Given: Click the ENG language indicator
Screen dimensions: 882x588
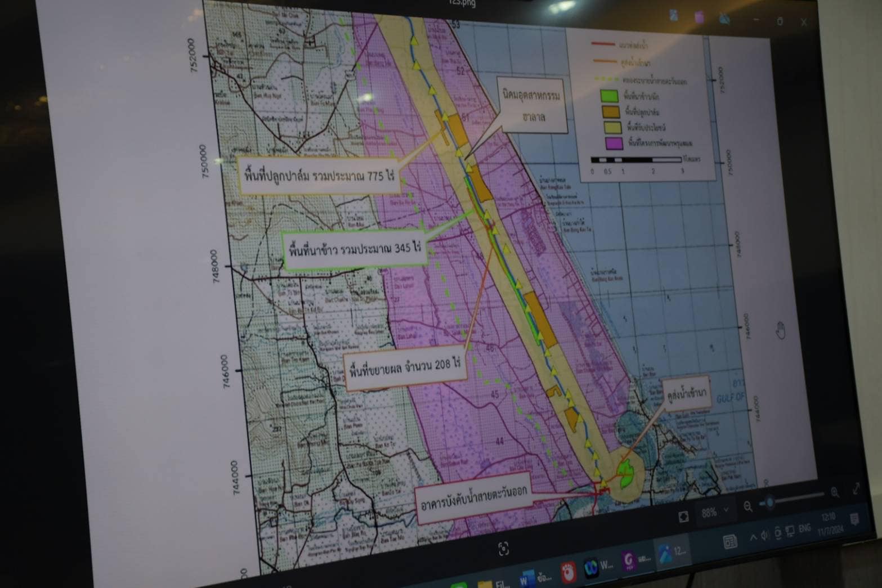Looking at the screenshot, I should pyautogui.click(x=804, y=528).
